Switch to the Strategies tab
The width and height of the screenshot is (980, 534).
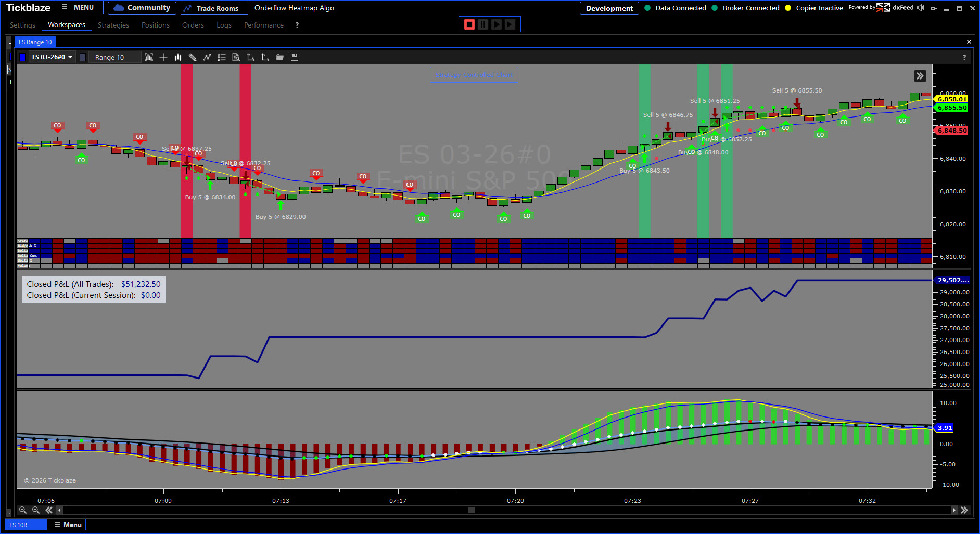click(113, 25)
